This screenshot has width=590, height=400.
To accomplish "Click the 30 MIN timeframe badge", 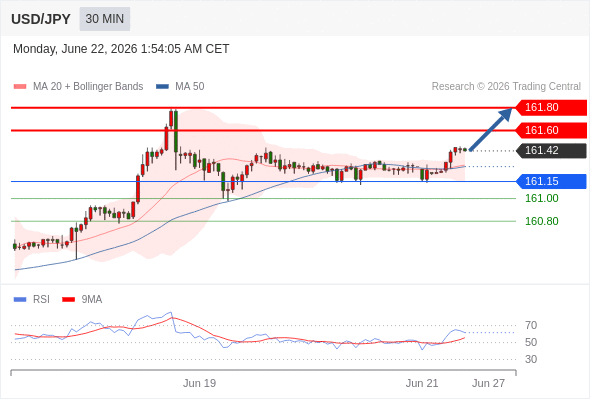I will coord(105,19).
